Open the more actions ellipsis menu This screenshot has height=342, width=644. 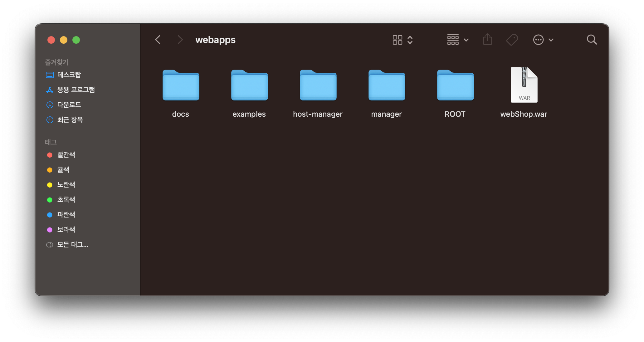coord(543,40)
